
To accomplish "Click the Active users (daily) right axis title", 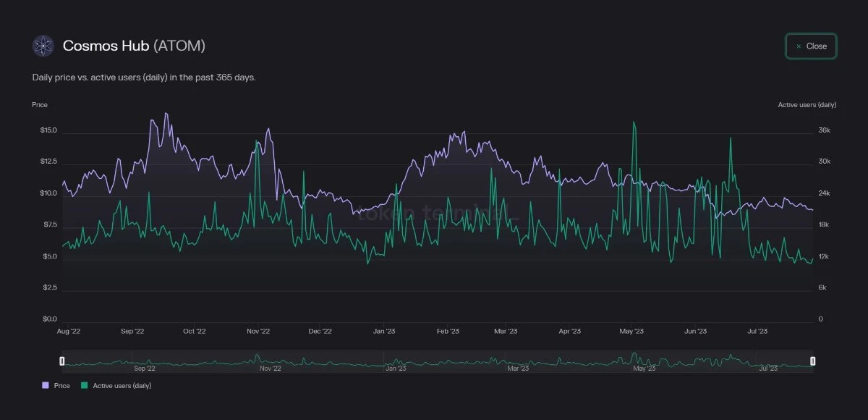I will coord(807,105).
